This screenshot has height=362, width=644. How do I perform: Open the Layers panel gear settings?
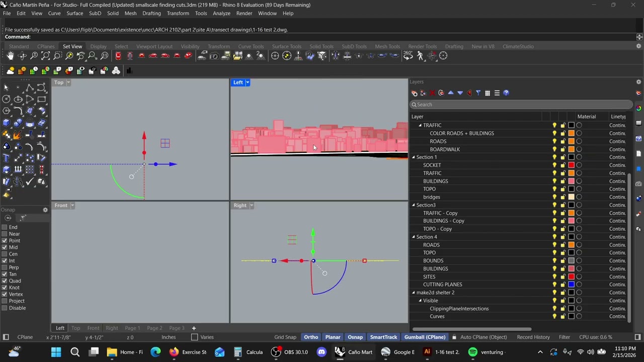point(638,82)
